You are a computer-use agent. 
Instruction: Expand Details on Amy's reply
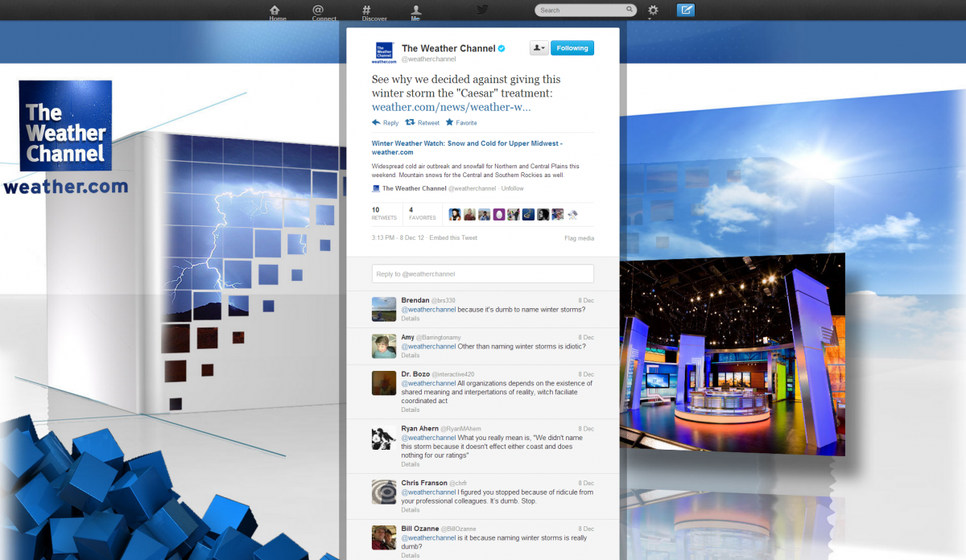pos(411,356)
